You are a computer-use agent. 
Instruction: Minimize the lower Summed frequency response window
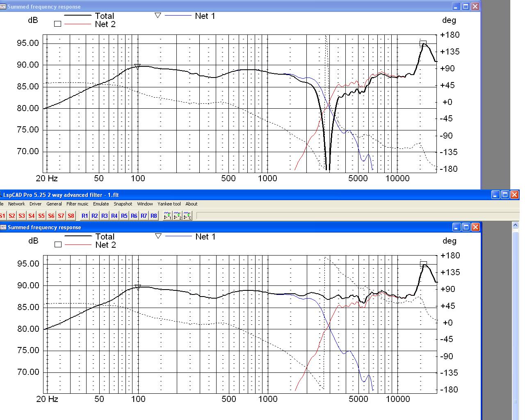[457, 227]
